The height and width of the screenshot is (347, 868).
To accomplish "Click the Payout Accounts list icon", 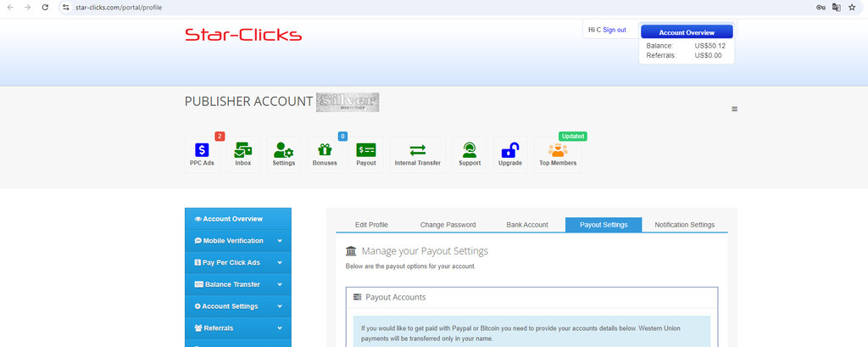I will [x=358, y=297].
